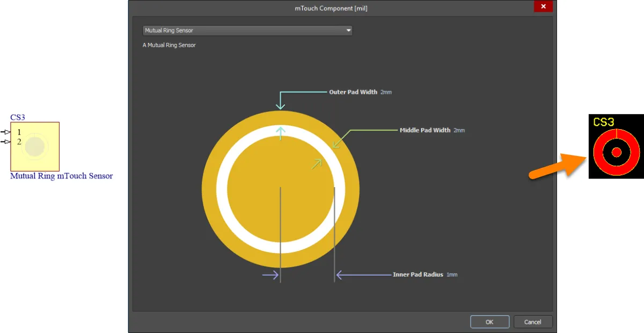Click OK to confirm mTouch Component

(489, 322)
